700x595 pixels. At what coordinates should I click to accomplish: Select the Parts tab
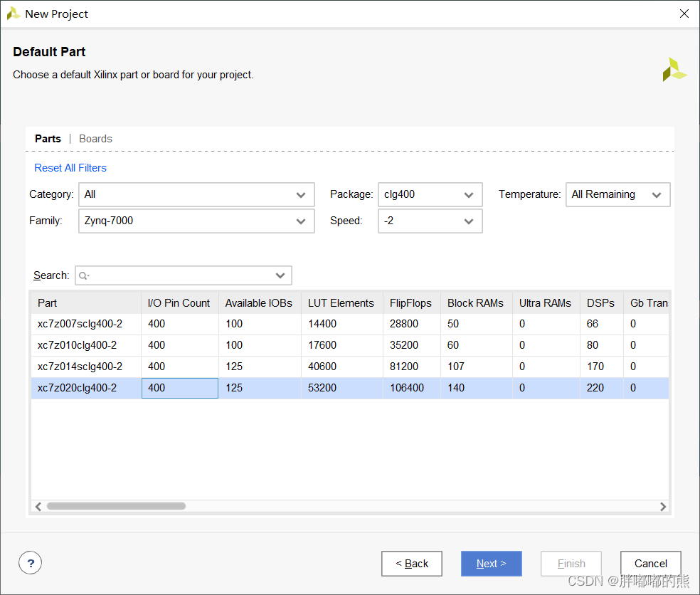pyautogui.click(x=48, y=139)
